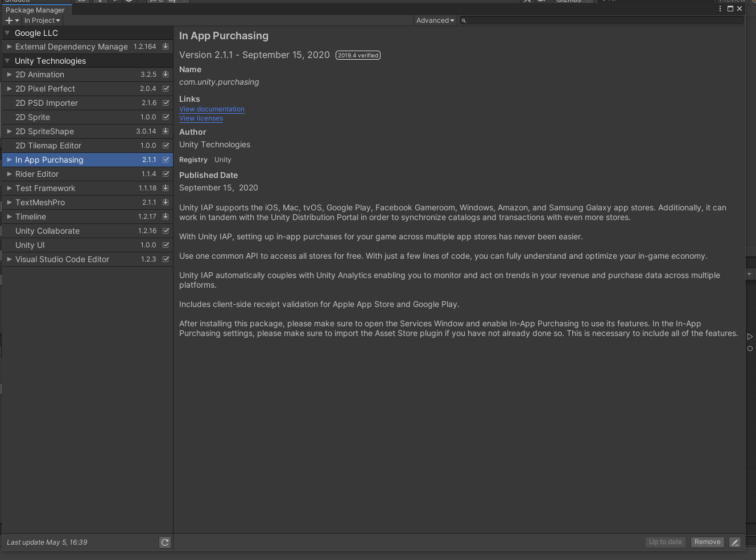Screen dimensions: 756x560
Task: Click the installed checkmark beside 2D Sprite
Action: [164, 117]
